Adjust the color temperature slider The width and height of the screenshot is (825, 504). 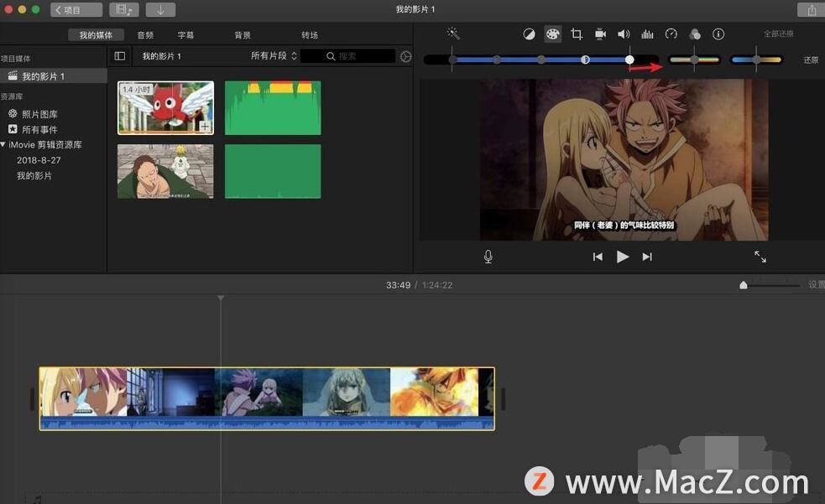point(756,60)
